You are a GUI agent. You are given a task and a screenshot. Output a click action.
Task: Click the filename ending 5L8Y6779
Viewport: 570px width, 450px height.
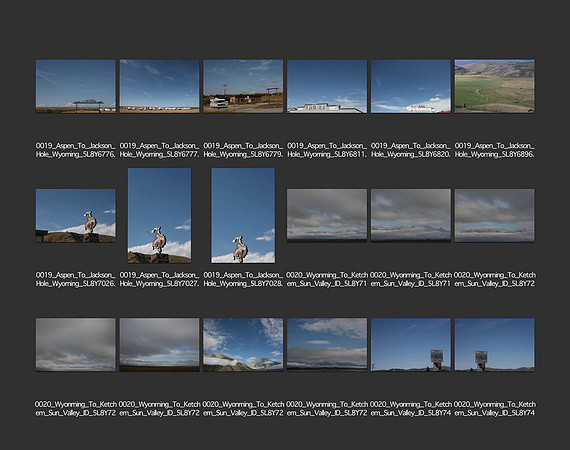coord(243,150)
